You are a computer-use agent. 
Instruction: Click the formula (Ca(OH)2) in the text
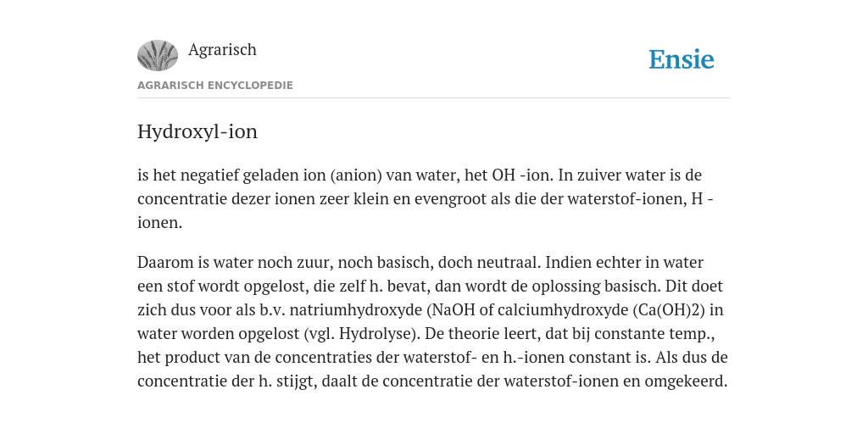coord(669,310)
